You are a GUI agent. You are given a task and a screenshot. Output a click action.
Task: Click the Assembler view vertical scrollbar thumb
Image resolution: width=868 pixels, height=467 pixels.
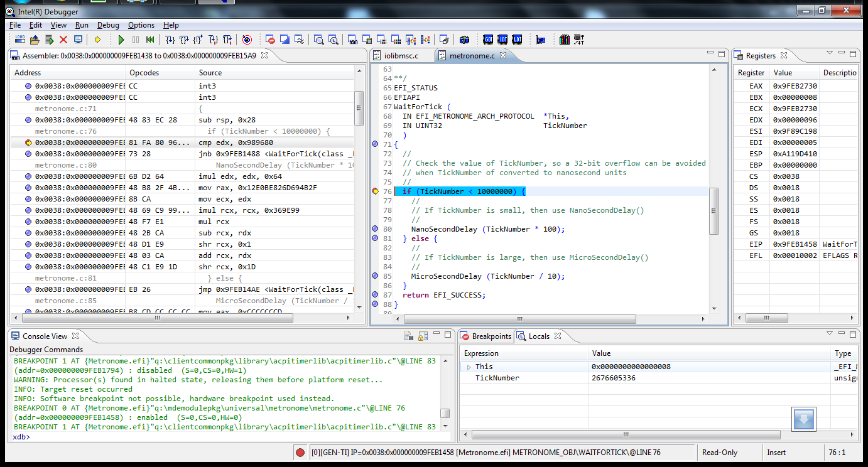coord(359,107)
